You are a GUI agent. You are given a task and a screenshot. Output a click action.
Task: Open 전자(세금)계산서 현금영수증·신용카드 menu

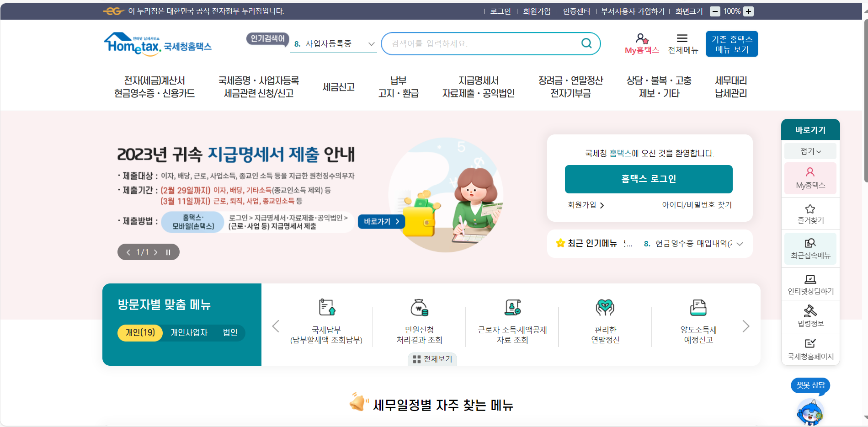click(154, 87)
